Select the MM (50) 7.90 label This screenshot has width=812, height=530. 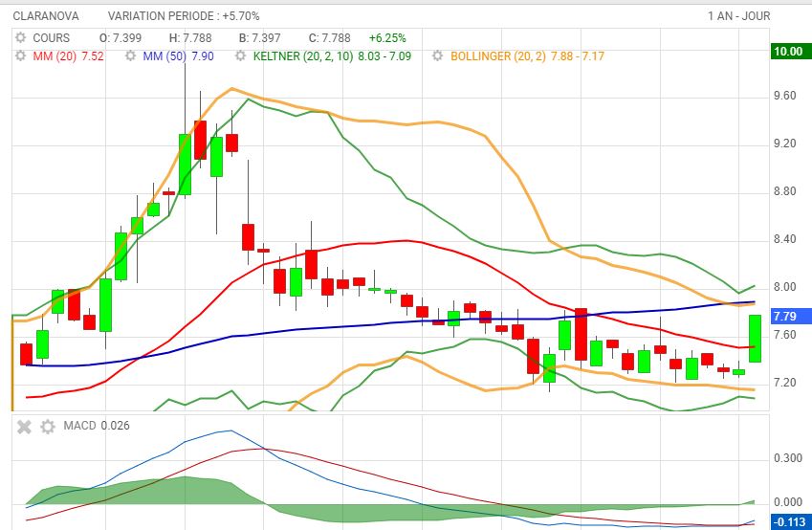pyautogui.click(x=178, y=55)
